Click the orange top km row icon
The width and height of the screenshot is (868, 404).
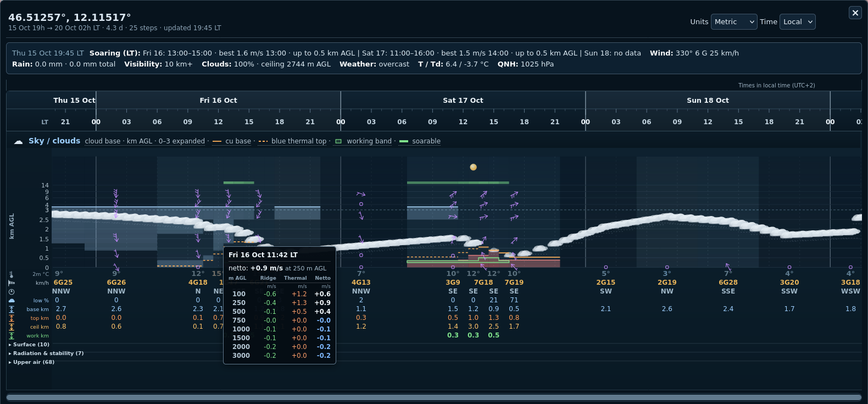coord(12,318)
